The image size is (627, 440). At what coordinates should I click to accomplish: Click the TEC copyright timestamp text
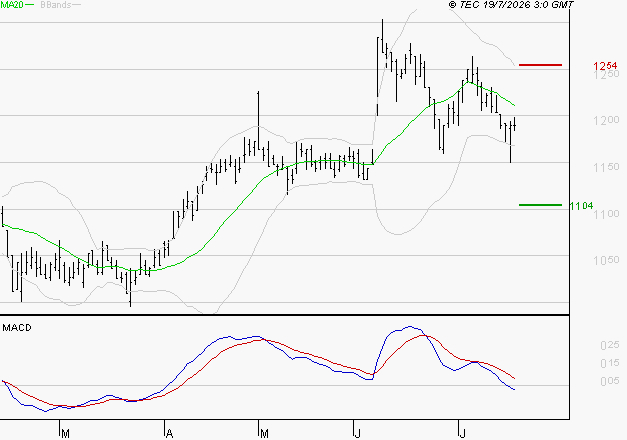pos(511,5)
